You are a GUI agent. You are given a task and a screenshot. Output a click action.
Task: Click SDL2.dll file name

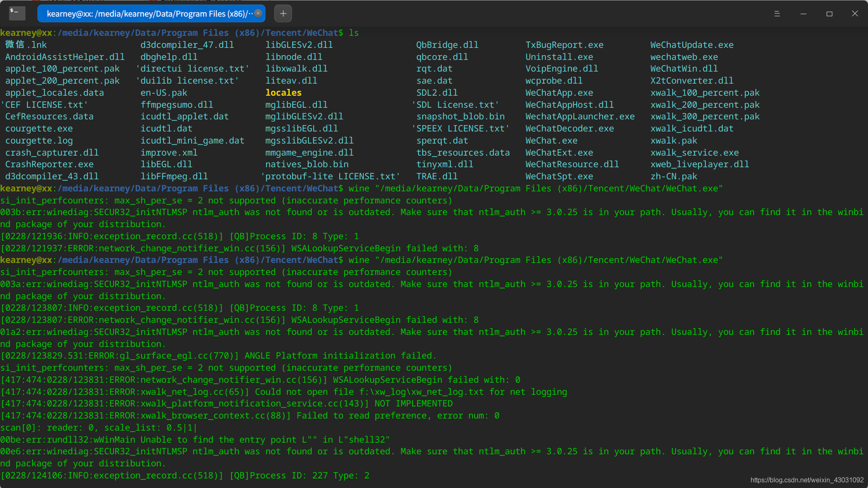pyautogui.click(x=437, y=93)
